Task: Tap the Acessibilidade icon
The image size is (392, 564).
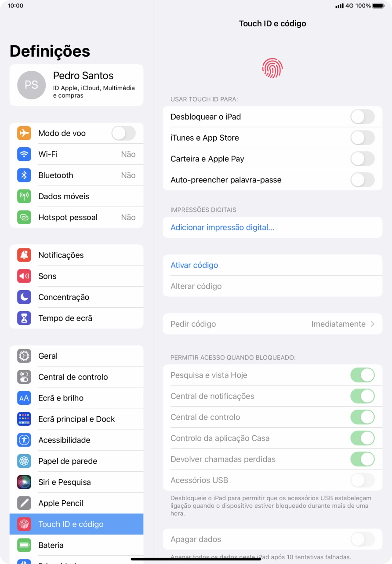Action: 24,440
